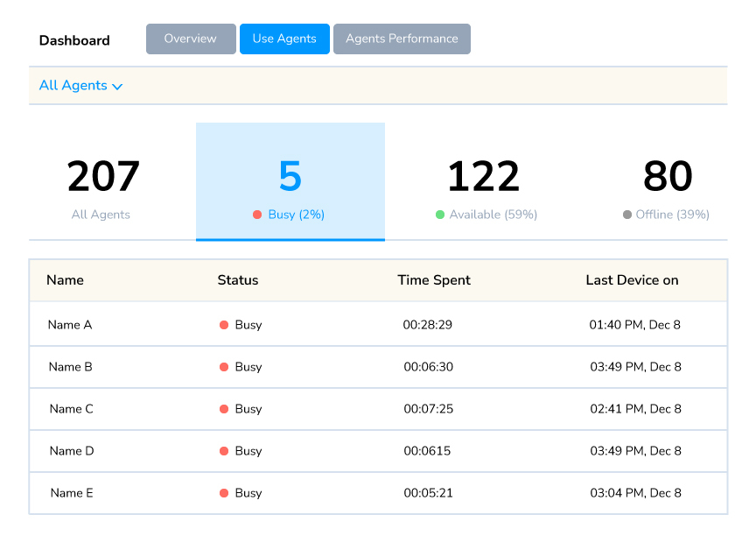Click the gray Offline status dot
The width and height of the screenshot is (756, 550).
626,215
